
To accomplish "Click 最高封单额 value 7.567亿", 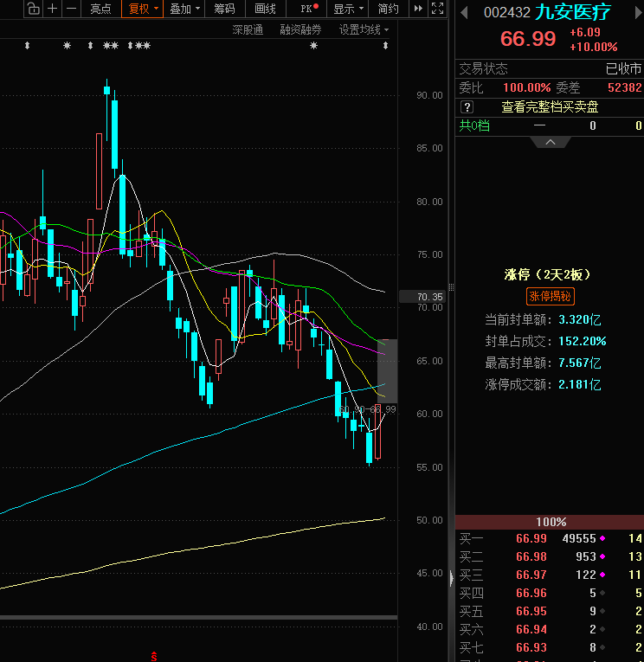I will pyautogui.click(x=579, y=363).
